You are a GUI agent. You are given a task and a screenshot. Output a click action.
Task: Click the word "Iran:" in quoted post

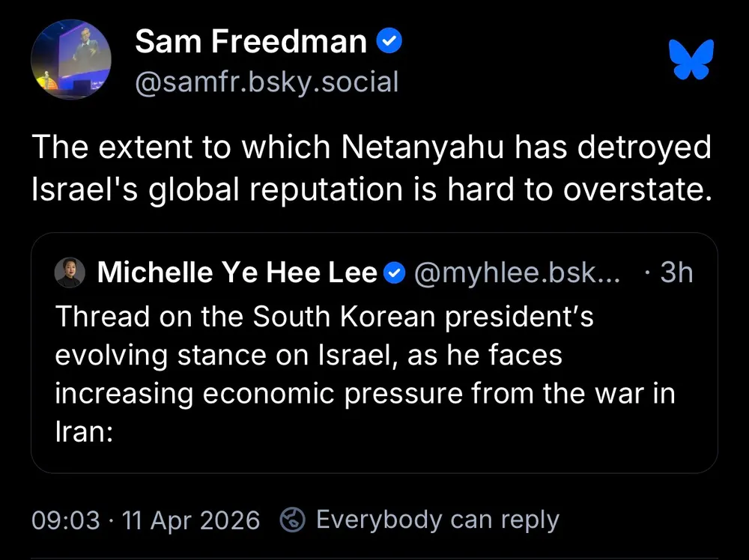click(x=83, y=433)
